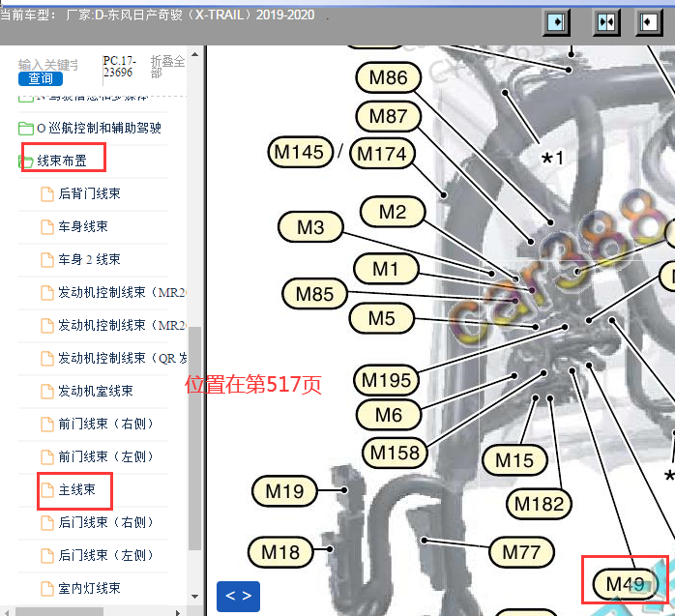This screenshot has width=675, height=616.
Task: Click the page icon beside 室内灯线束
Action: 47,589
